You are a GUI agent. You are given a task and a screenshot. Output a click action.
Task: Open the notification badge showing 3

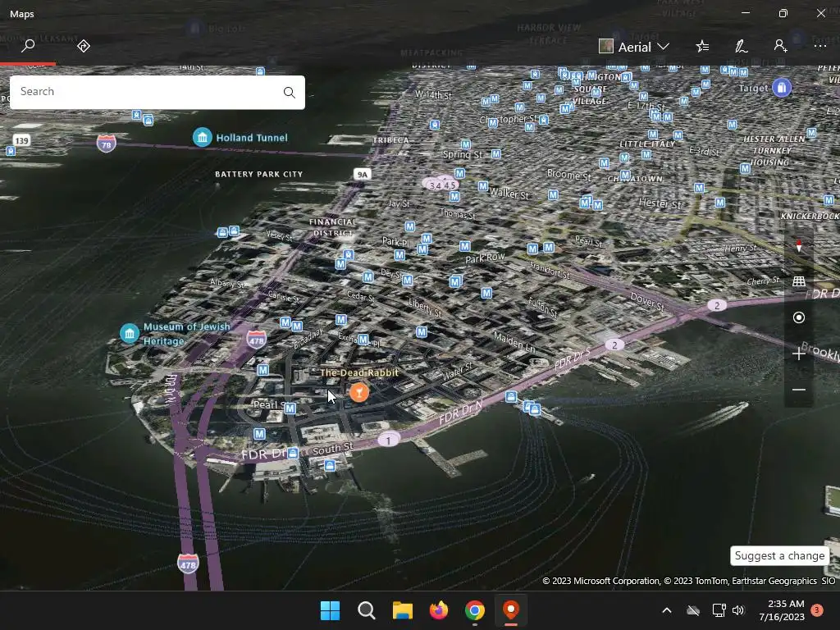[817, 610]
